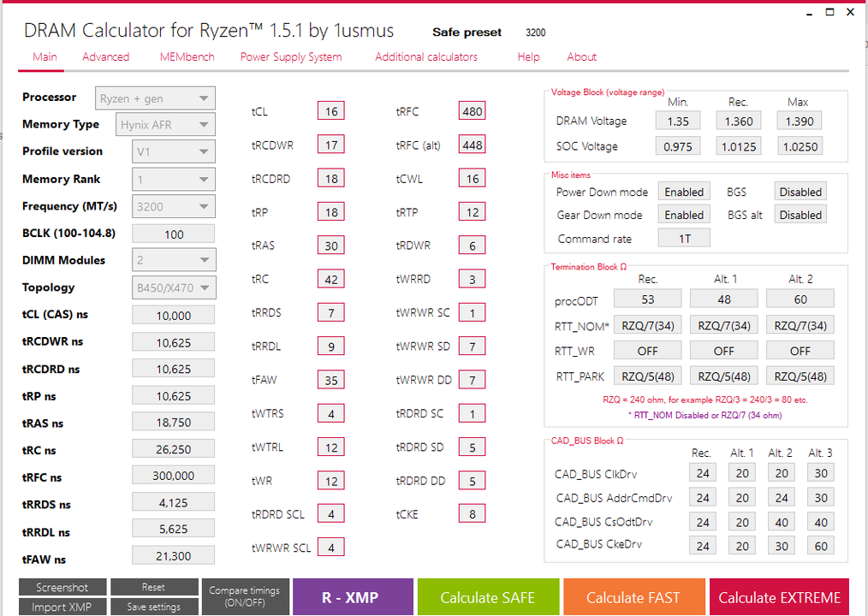Select the Memory Rank dropdown

(174, 180)
